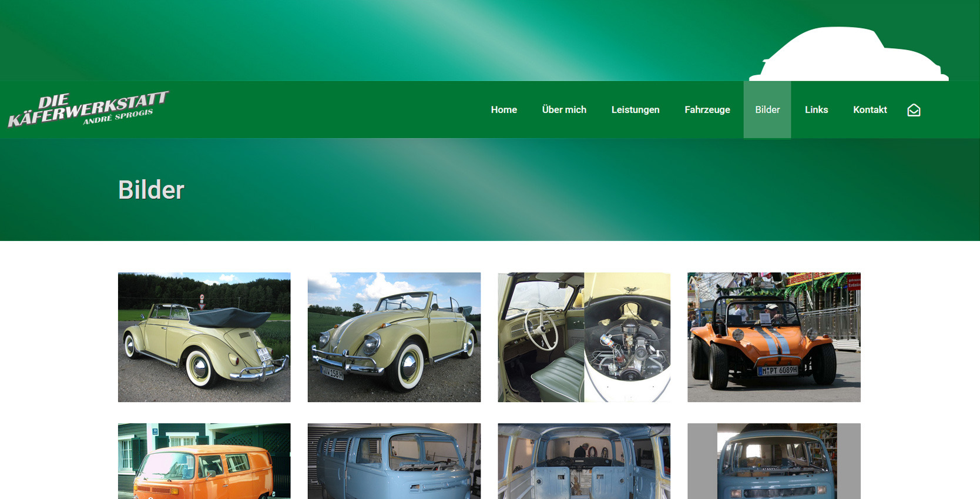Open front-view yellow Beetle cabriolet photo
Viewport: 980px width, 499px height.
pos(394,337)
